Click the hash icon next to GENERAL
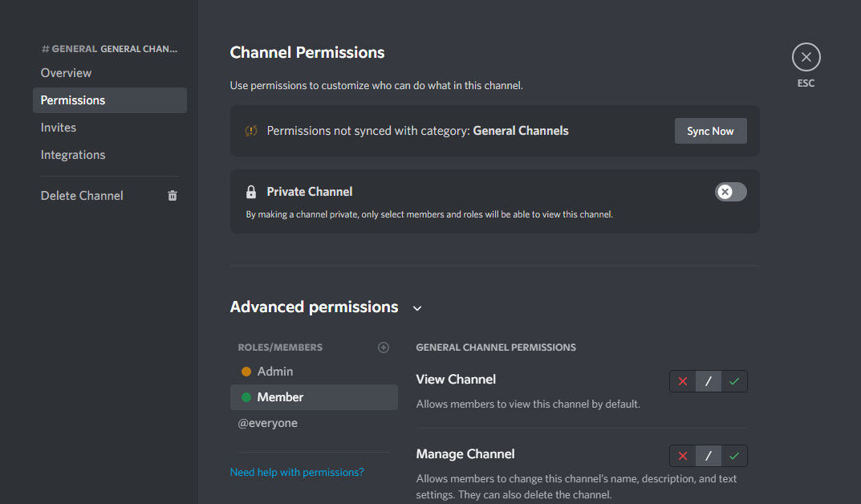This screenshot has height=504, width=861. [44, 48]
